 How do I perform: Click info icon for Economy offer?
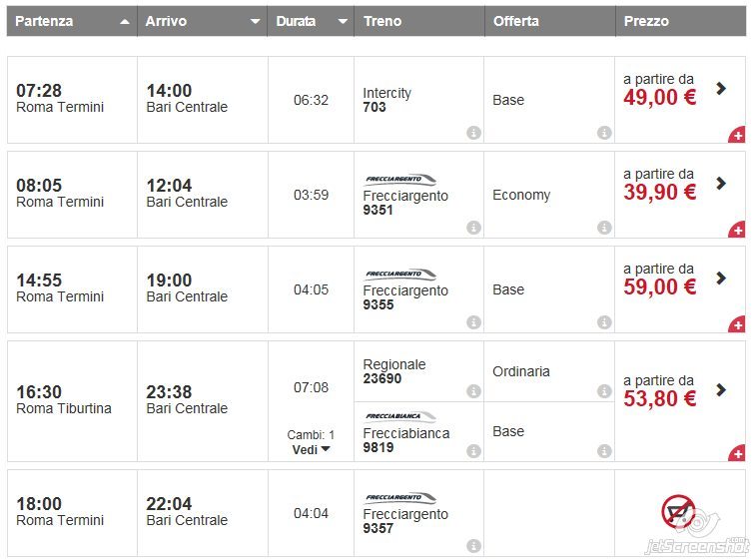tap(604, 228)
